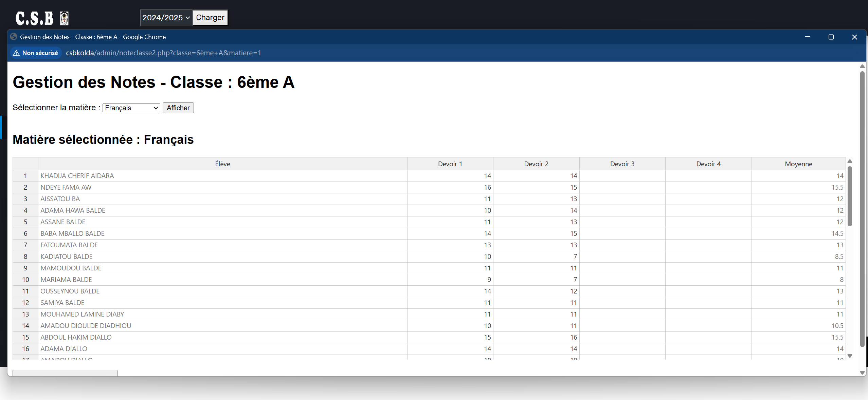Minimize the Gestion des Notes window

[x=808, y=37]
